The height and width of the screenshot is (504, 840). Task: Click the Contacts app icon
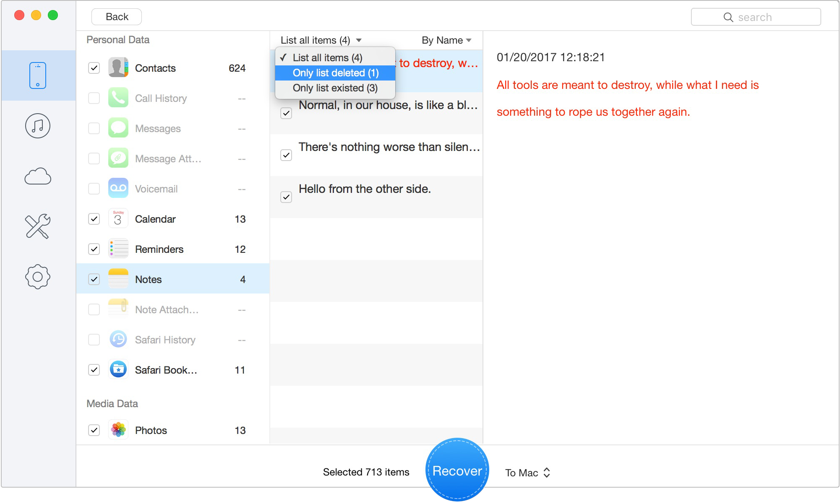[118, 68]
